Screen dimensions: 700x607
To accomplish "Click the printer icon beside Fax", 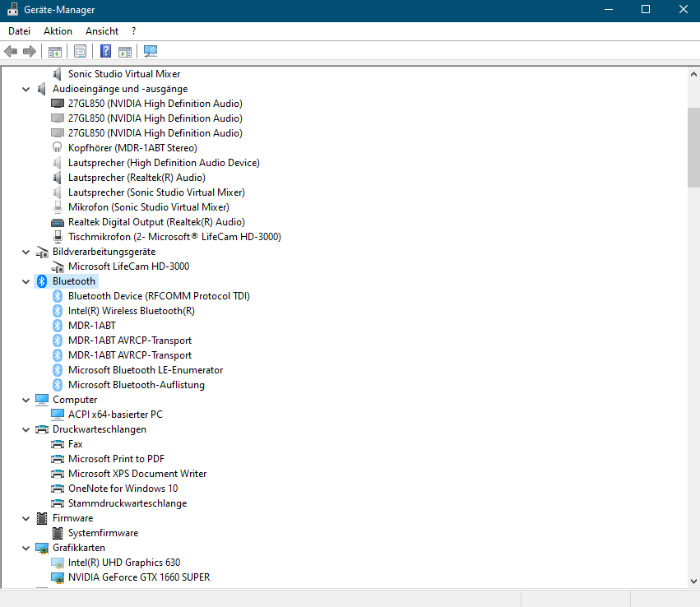I will click(x=58, y=444).
